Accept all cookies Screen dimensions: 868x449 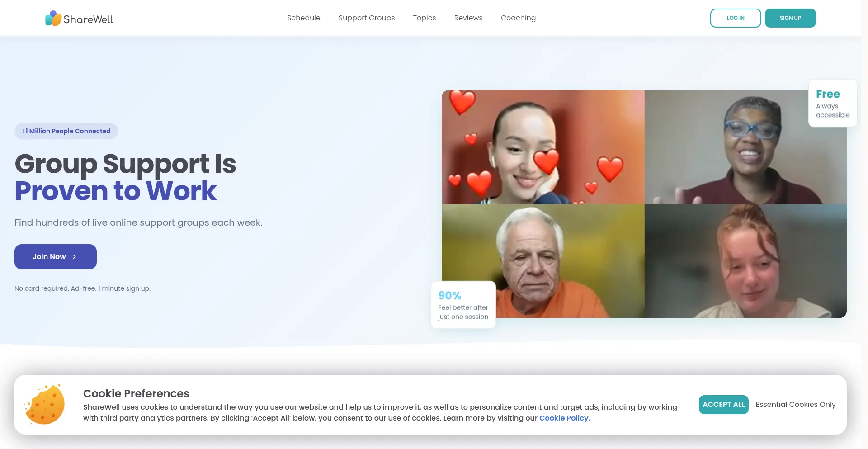coord(724,405)
